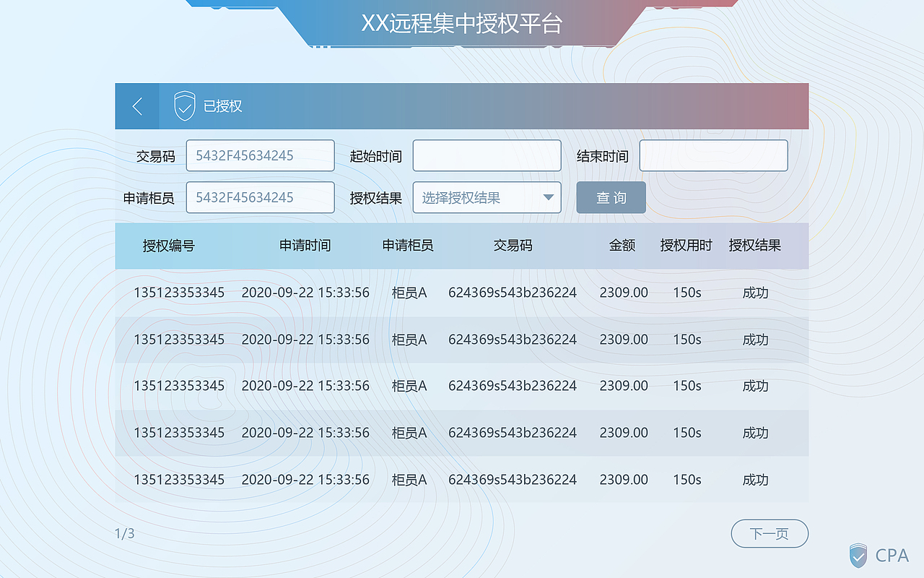
Task: Click the 下一页 pagination button
Action: coord(770,533)
